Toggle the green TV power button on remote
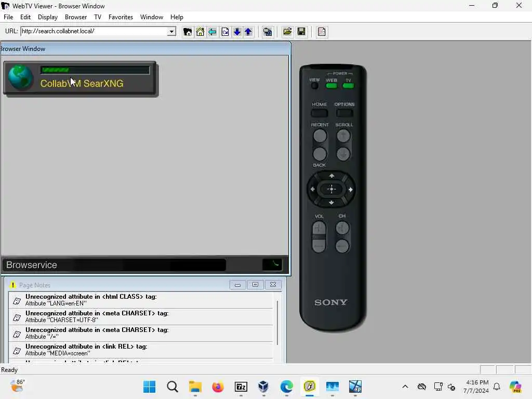532x399 pixels. click(x=348, y=86)
